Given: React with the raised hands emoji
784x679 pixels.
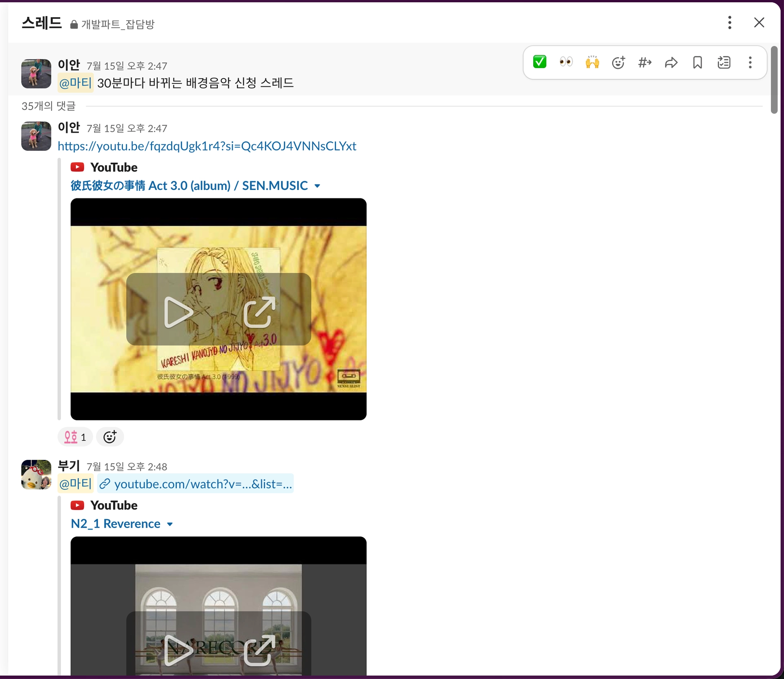Looking at the screenshot, I should (x=592, y=62).
